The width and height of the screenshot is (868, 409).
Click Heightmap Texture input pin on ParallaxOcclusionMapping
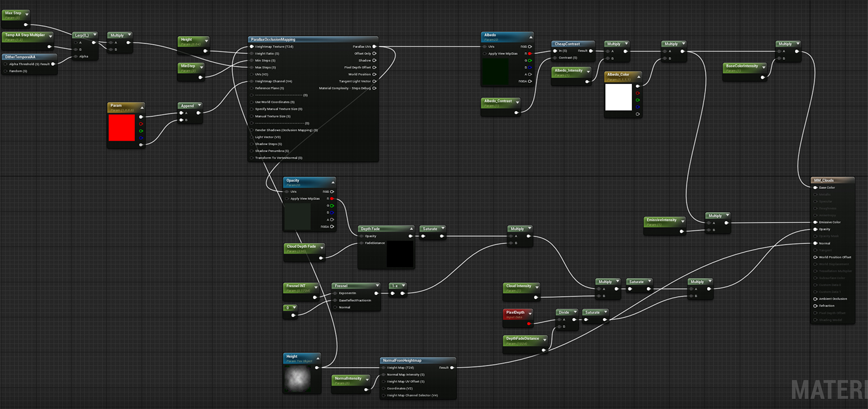pos(252,46)
